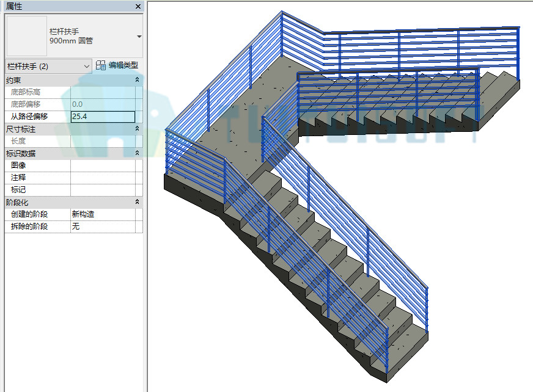Screen dimensions: 533x392
Task: Click the 拆除的阶段 parameter label
Action: pos(29,227)
